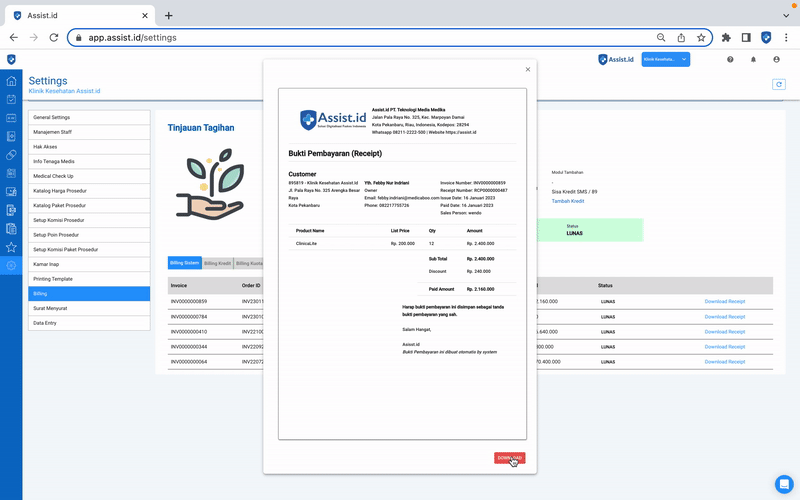800x500 pixels.
Task: Open Katalog Harga Prosedur item
Action: [89, 191]
